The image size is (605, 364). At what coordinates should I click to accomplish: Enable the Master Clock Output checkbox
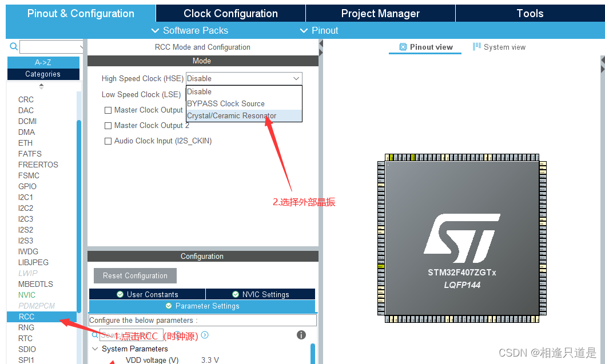pyautogui.click(x=108, y=110)
